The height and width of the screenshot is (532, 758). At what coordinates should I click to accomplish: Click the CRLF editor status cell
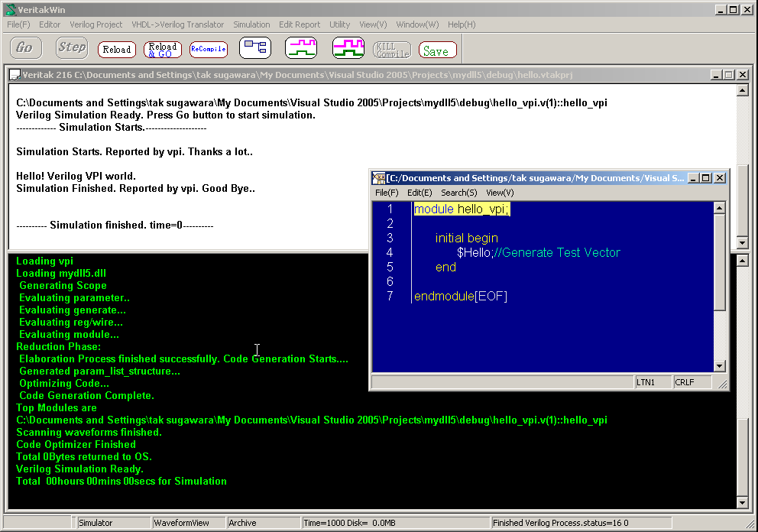[x=692, y=382]
